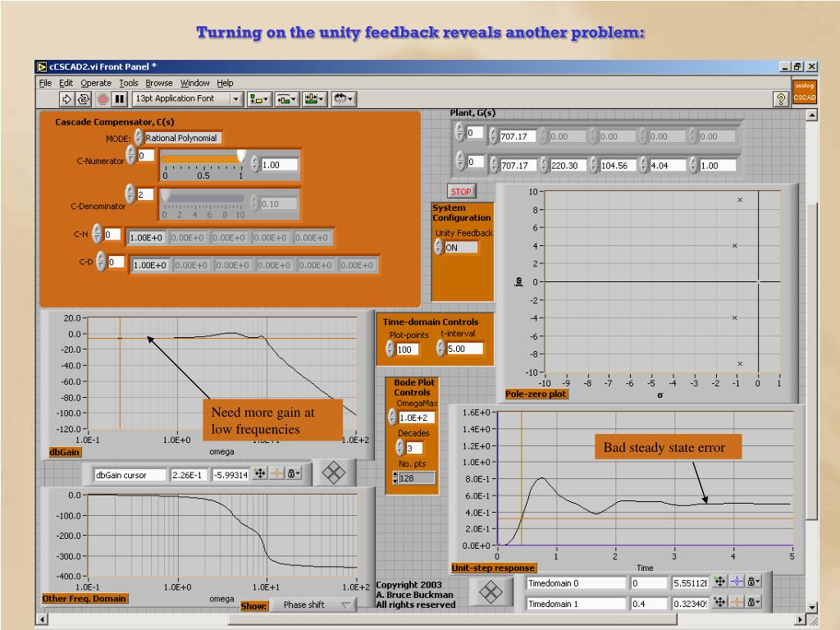Click the Plot-points 100 field
The image size is (840, 630).
click(407, 349)
